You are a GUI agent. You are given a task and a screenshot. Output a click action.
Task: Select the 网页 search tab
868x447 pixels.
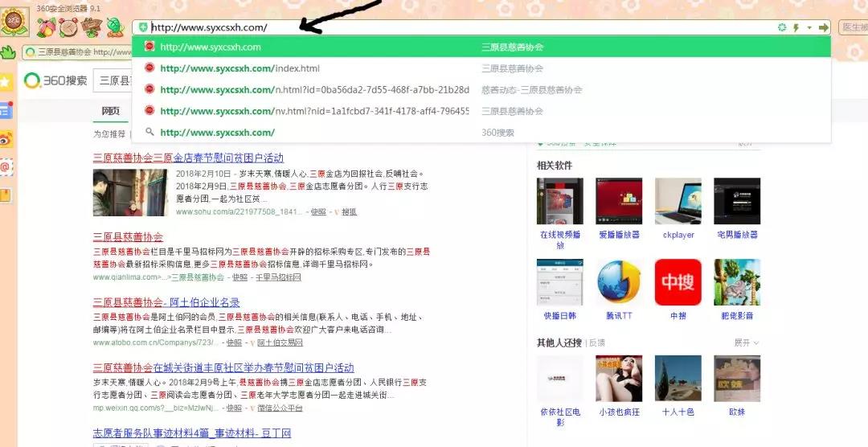110,111
